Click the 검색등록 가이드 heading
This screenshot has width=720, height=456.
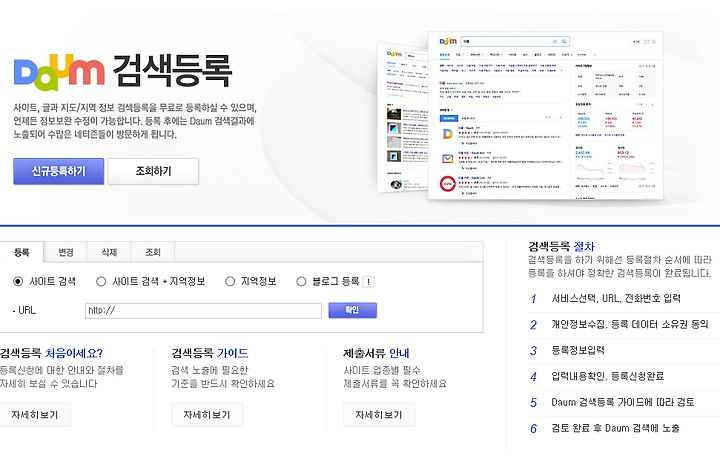coord(210,353)
